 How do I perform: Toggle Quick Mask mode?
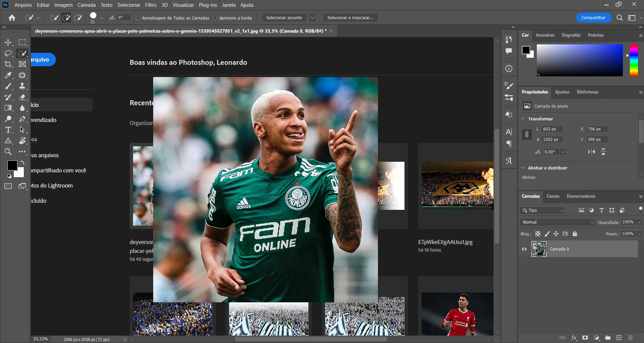coord(8,186)
